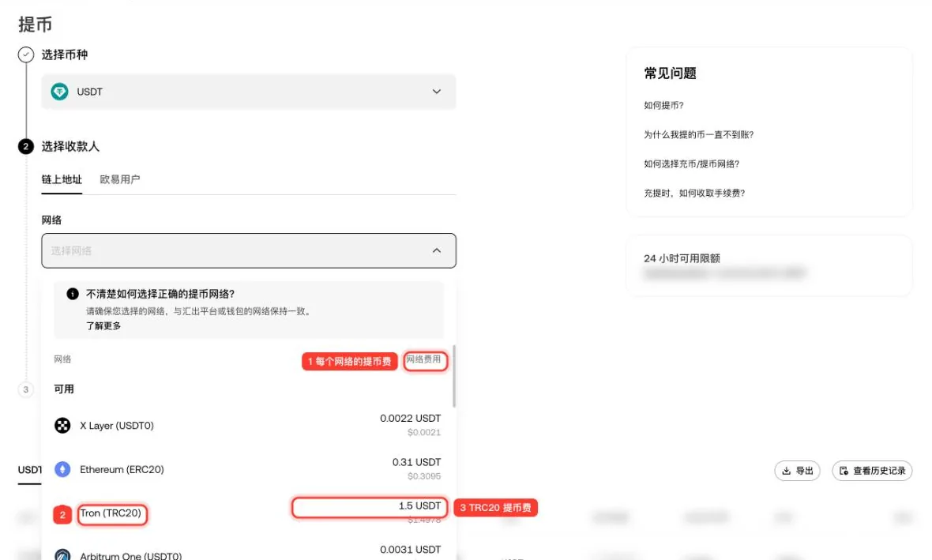Click the 1.5 USDT fee value
Image resolution: width=932 pixels, height=560 pixels.
(x=419, y=506)
